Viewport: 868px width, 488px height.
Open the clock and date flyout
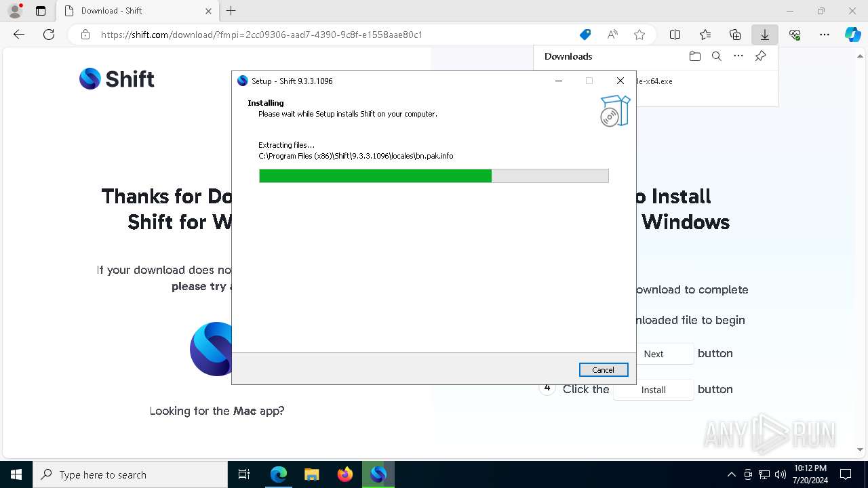[x=810, y=474]
